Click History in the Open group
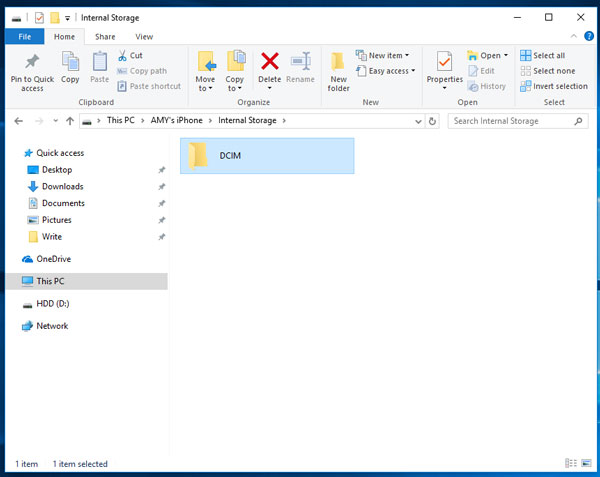Image resolution: width=600 pixels, height=477 pixels. (x=487, y=86)
